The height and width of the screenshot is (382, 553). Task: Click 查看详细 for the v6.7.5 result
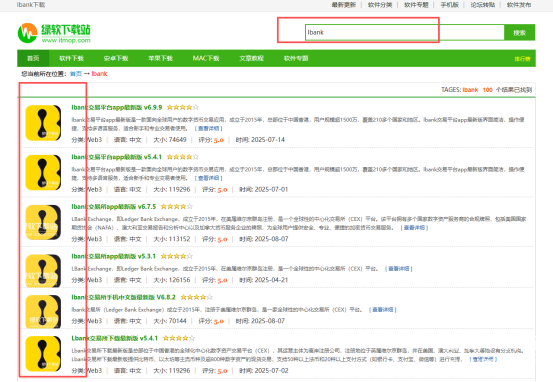pos(414,228)
